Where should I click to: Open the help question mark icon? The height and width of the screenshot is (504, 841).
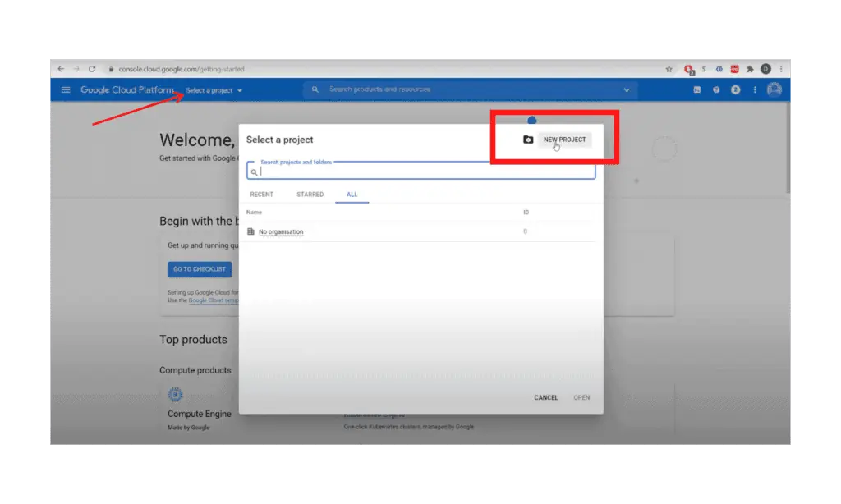[716, 90]
